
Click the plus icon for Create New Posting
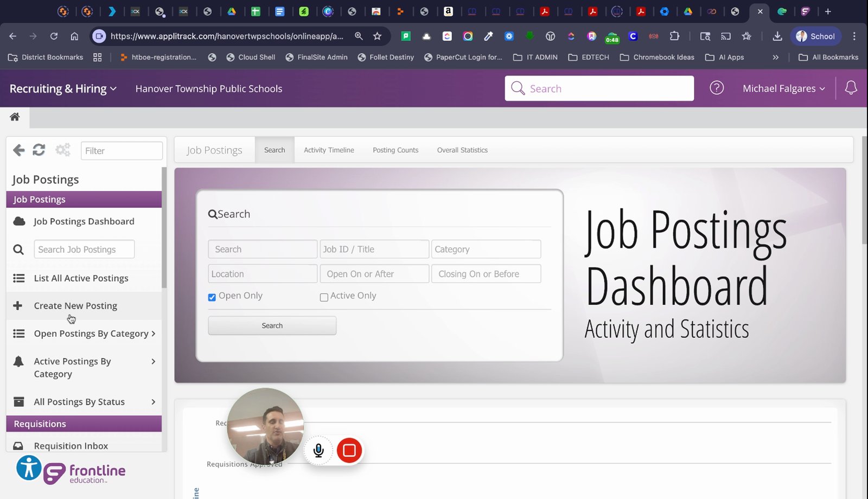[18, 306]
